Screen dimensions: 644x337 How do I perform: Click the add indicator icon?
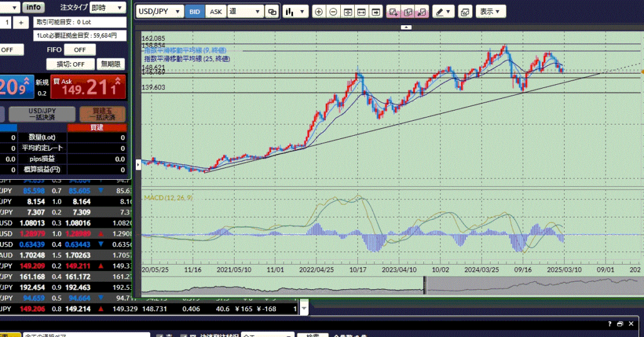393,12
